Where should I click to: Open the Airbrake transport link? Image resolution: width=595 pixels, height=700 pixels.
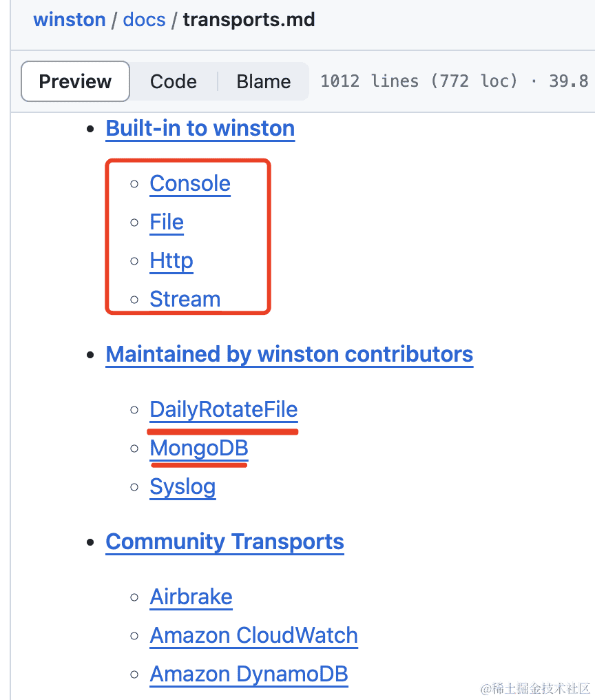coord(191,597)
